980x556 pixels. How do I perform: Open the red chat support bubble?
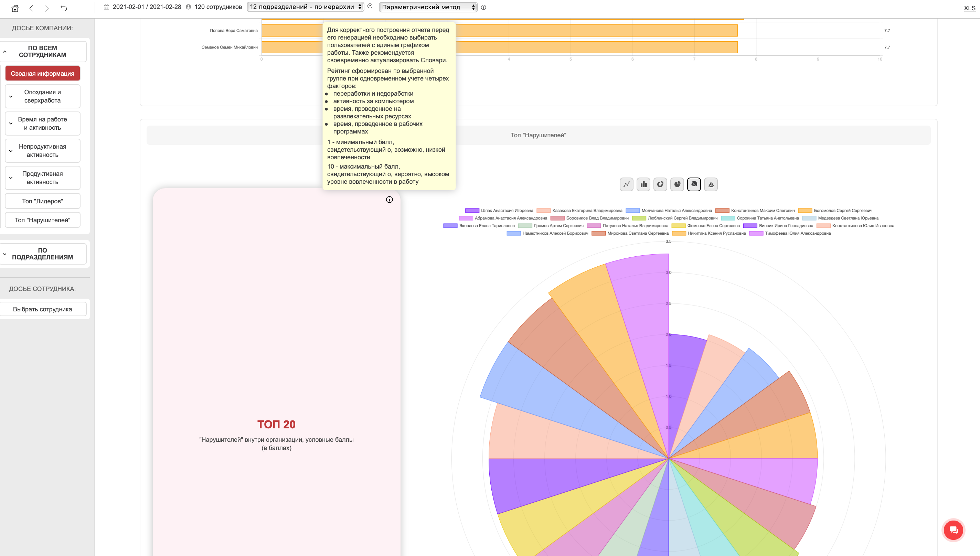pyautogui.click(x=953, y=530)
